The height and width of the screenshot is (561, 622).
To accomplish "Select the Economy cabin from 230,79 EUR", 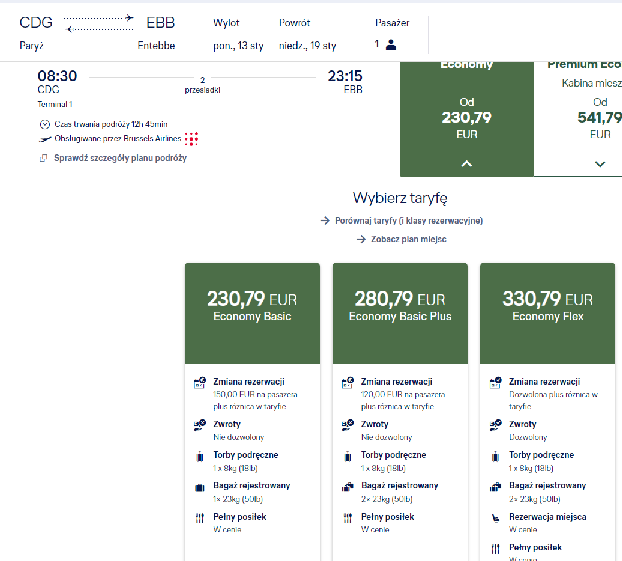I will point(467,119).
